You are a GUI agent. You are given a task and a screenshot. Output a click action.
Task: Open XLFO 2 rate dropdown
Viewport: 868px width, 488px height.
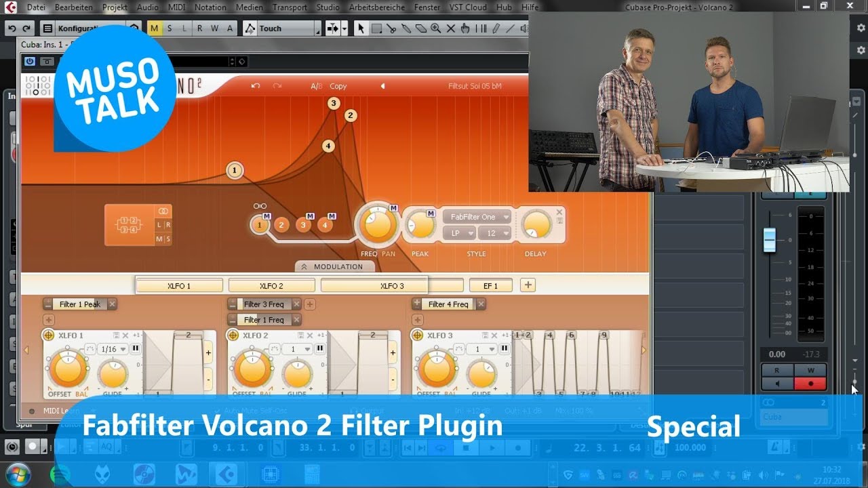click(296, 349)
